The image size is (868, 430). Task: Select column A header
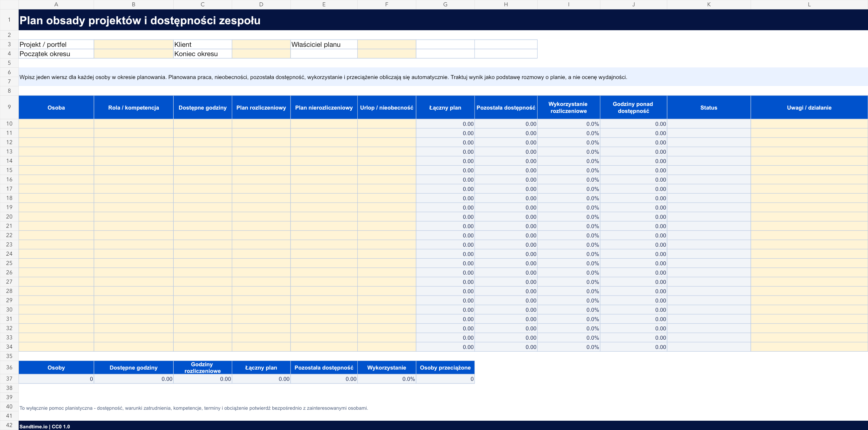click(x=56, y=4)
